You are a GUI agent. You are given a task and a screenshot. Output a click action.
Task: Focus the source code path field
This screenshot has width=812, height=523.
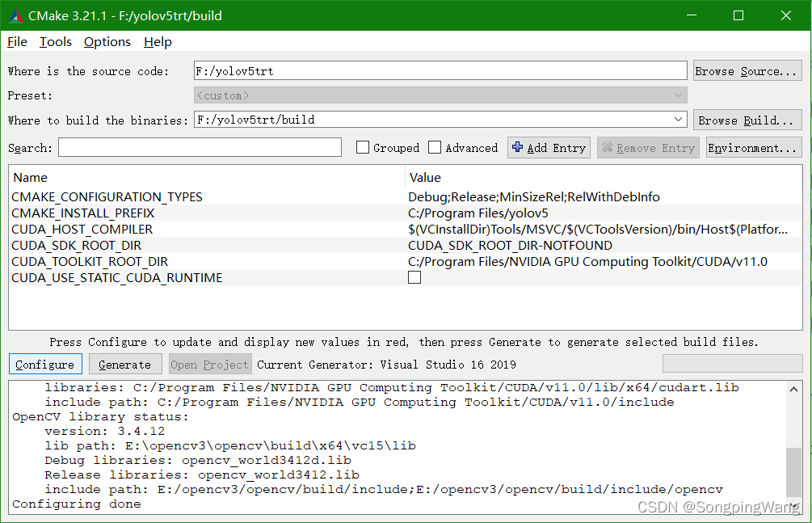(440, 71)
